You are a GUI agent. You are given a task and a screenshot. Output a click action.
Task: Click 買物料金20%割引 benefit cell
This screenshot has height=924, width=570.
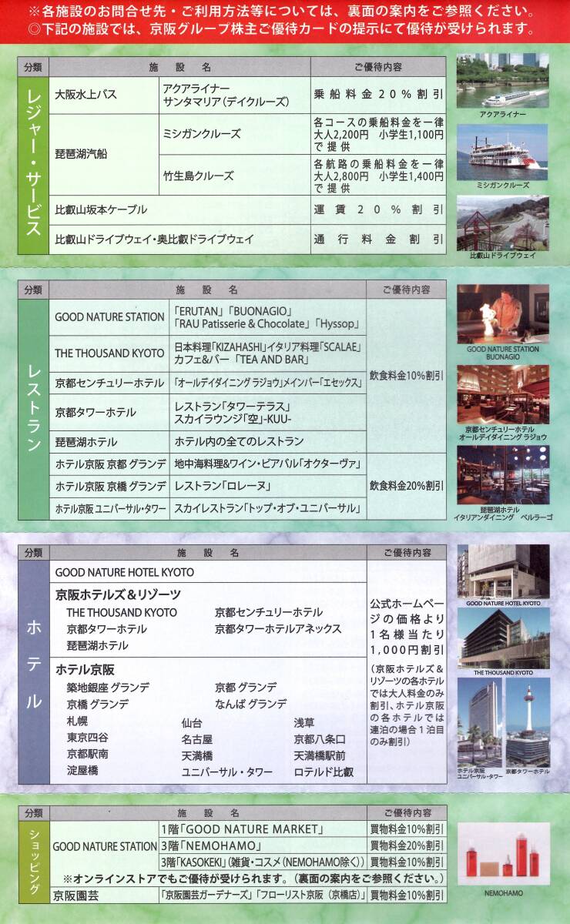pos(407,845)
